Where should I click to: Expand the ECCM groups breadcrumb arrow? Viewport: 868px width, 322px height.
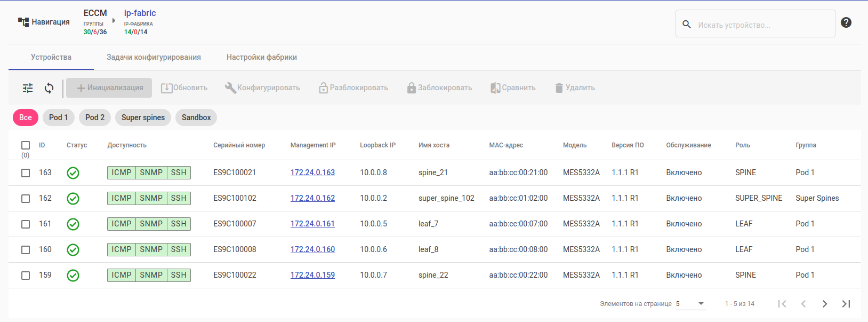point(114,21)
